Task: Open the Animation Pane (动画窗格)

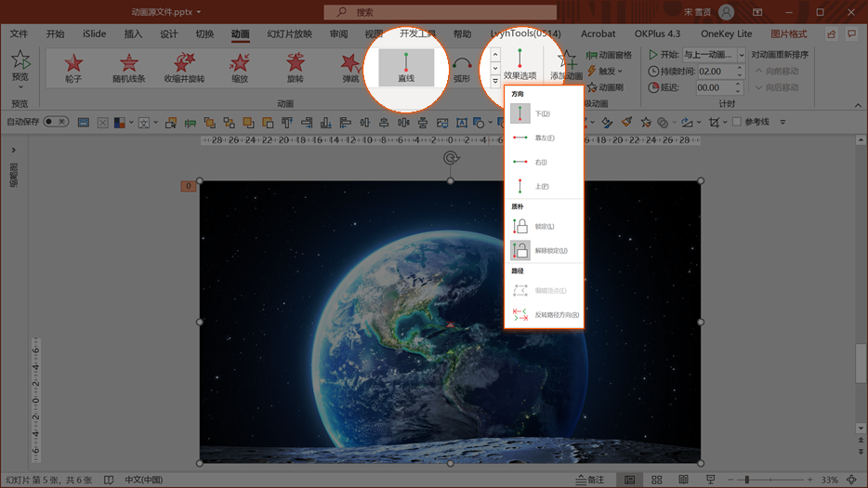Action: click(x=609, y=55)
